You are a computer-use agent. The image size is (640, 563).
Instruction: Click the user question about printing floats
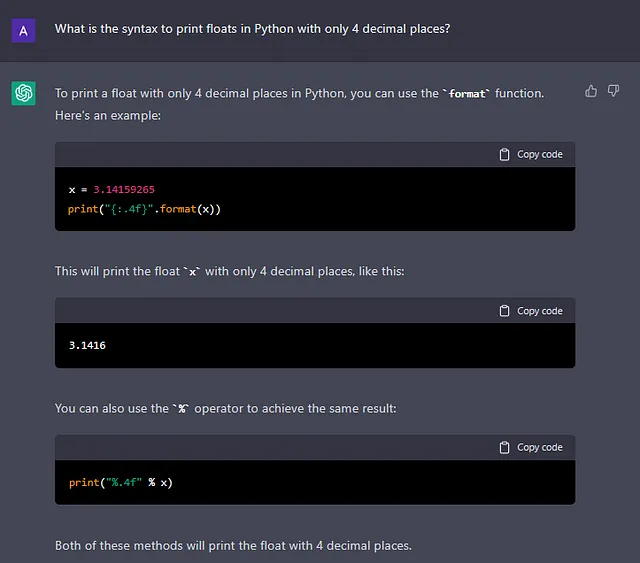tap(252, 29)
